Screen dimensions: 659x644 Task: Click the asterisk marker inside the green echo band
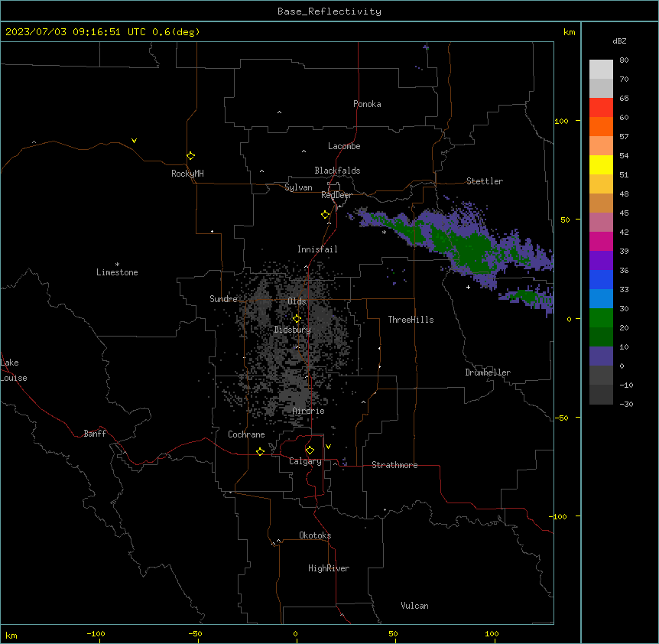(x=384, y=232)
